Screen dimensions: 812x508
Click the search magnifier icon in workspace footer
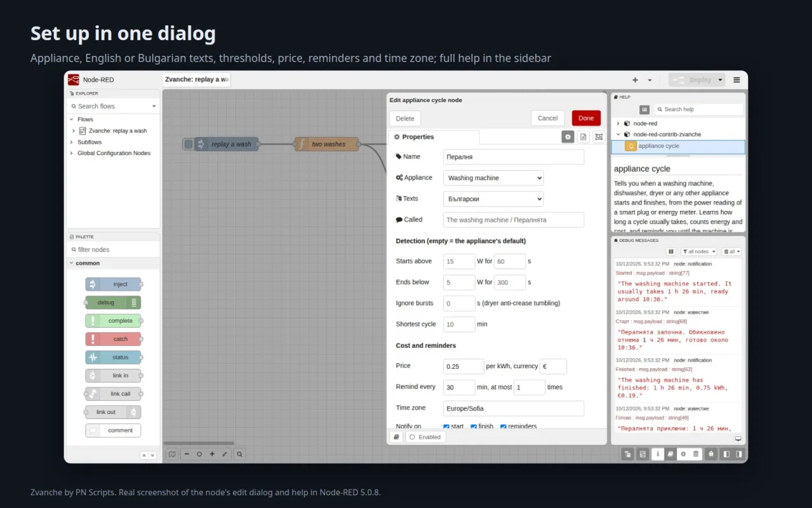(x=240, y=454)
